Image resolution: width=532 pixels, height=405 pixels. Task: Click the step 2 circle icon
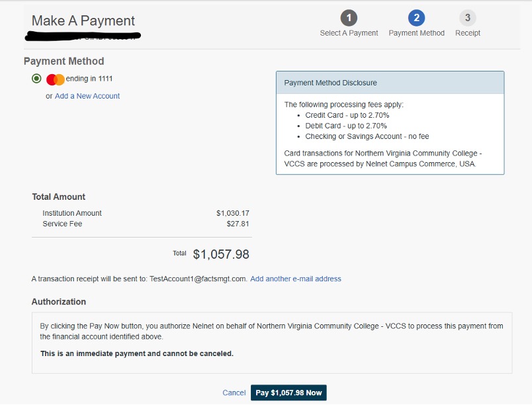coord(416,18)
